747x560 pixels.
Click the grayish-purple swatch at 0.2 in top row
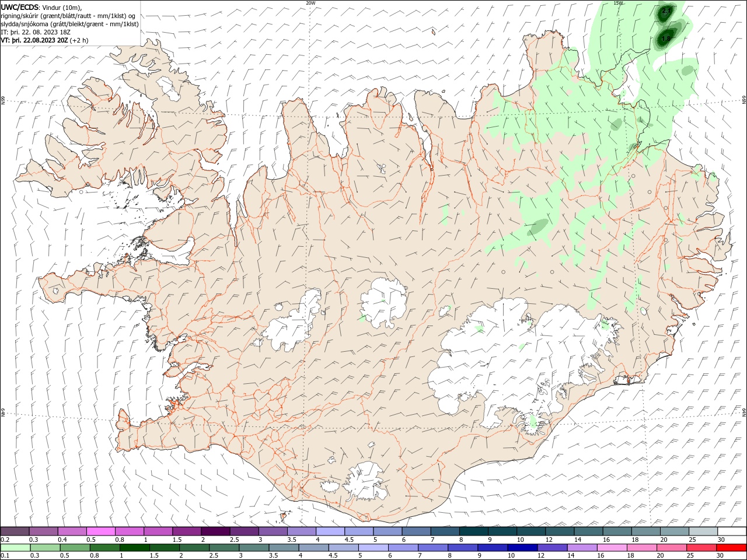point(15,531)
